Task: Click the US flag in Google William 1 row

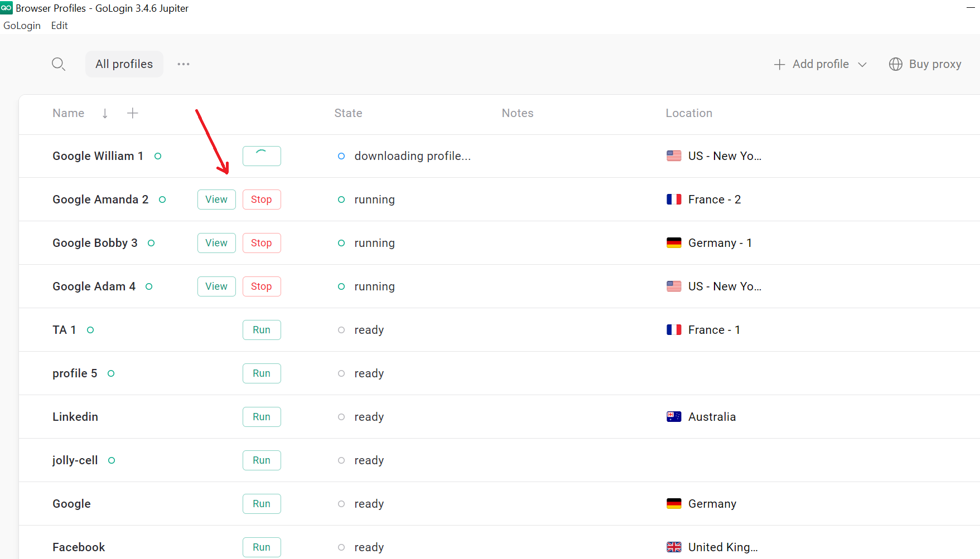Action: 674,156
